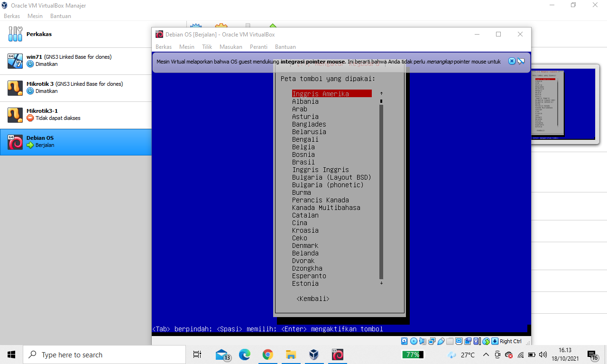
Task: Select Perancis Kanada keymap
Action: click(x=321, y=200)
